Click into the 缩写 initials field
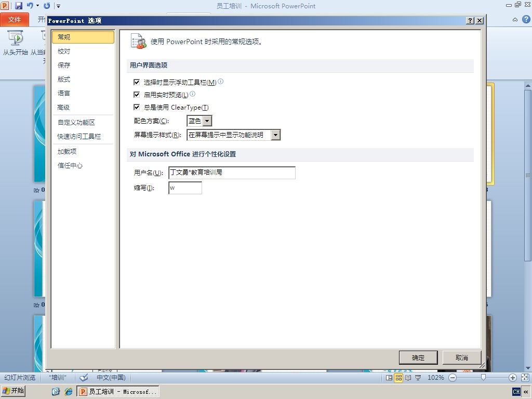This screenshot has height=399, width=532. pos(185,188)
